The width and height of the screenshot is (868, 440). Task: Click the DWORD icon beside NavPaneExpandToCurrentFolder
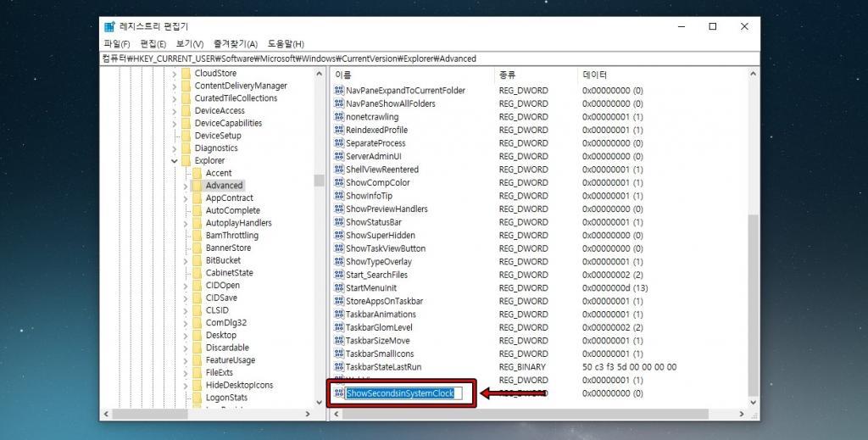(x=339, y=90)
